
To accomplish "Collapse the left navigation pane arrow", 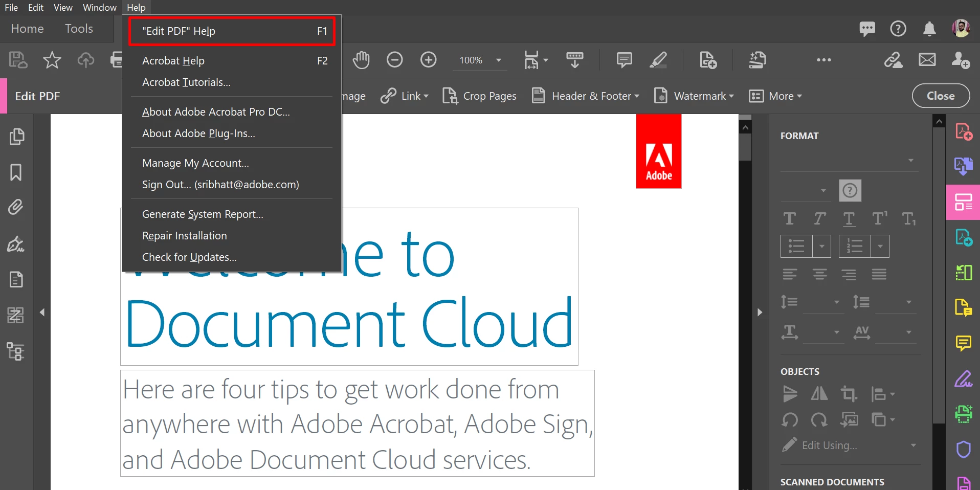I will click(42, 312).
